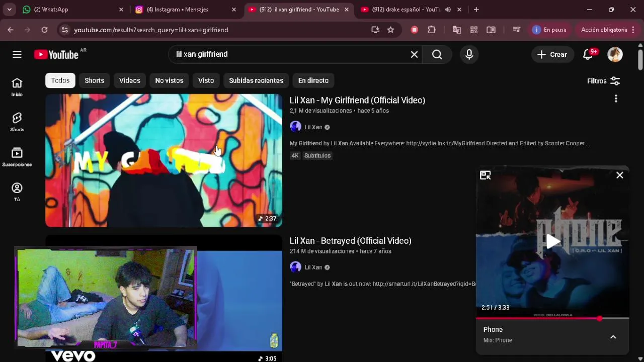Open the Crear menu
Viewport: 644px width, 362px height.
(x=552, y=54)
